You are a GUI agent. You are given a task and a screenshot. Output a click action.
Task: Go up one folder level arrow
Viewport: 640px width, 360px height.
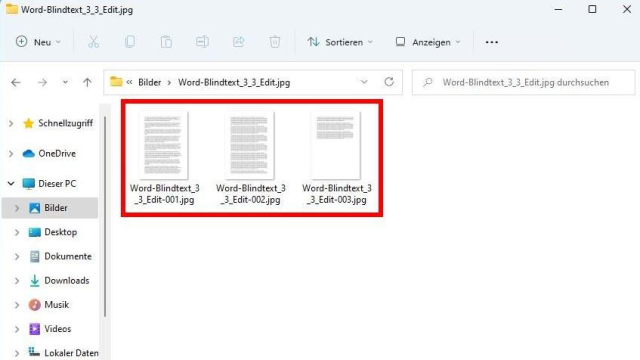pos(87,82)
